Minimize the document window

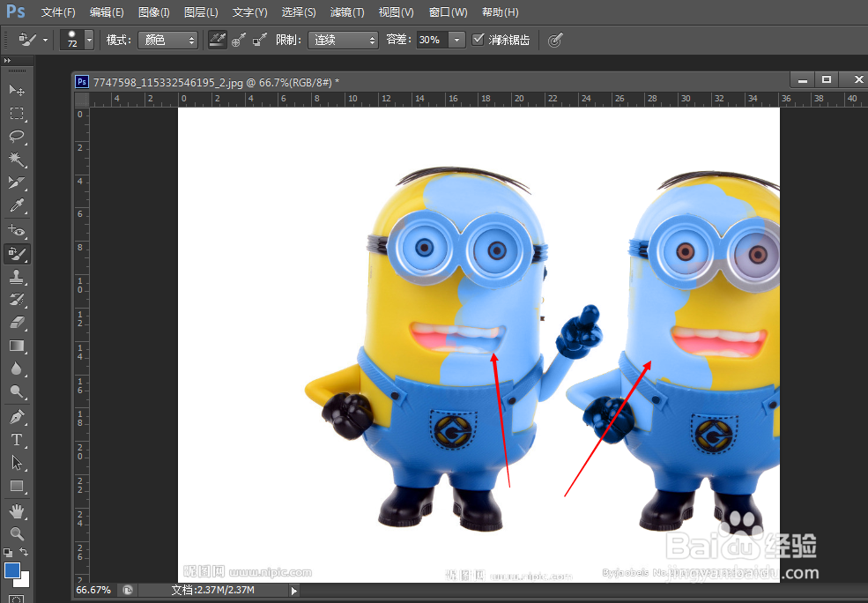coord(802,79)
